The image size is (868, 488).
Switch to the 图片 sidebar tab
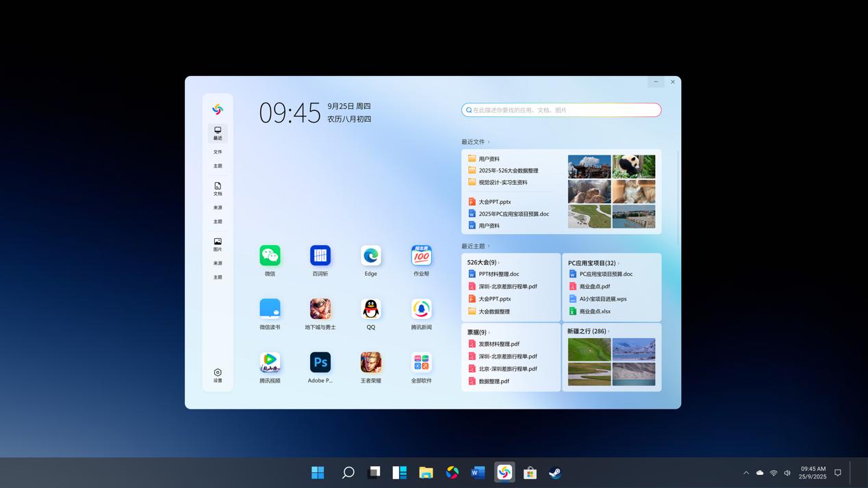[x=218, y=244]
